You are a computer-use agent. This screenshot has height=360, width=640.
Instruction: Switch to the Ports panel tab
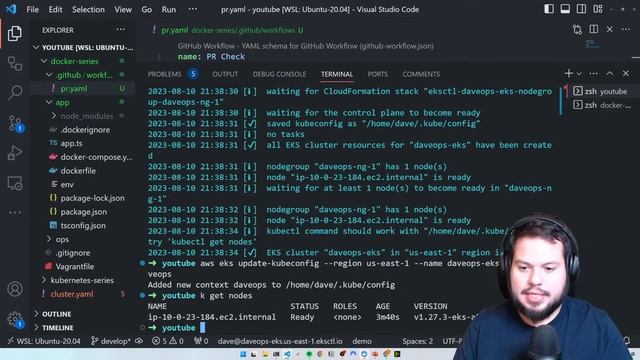tap(378, 74)
